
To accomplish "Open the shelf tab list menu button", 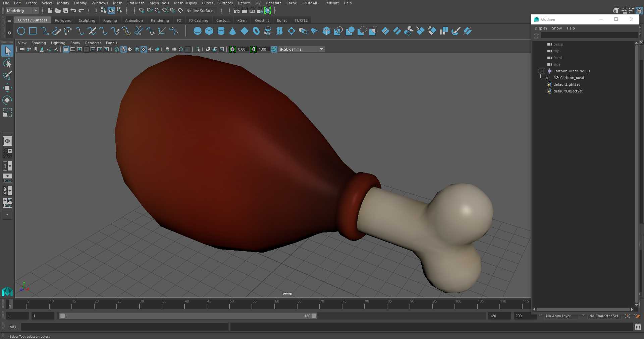I will tap(9, 21).
